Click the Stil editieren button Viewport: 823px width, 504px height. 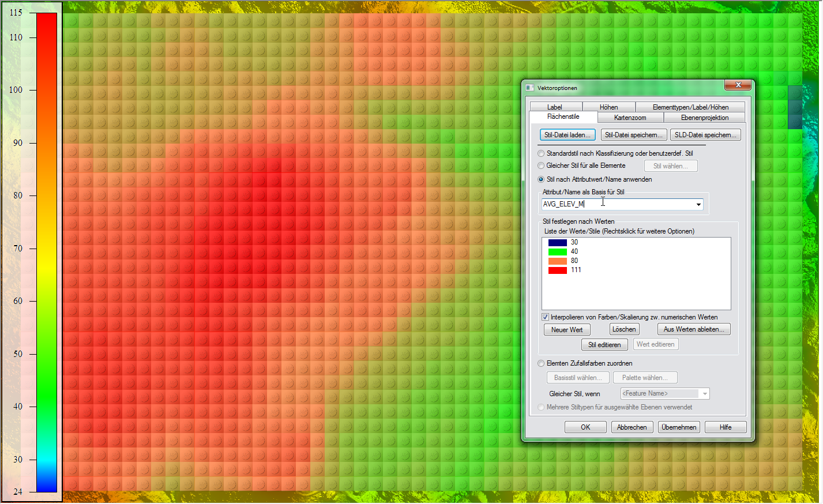(x=604, y=345)
